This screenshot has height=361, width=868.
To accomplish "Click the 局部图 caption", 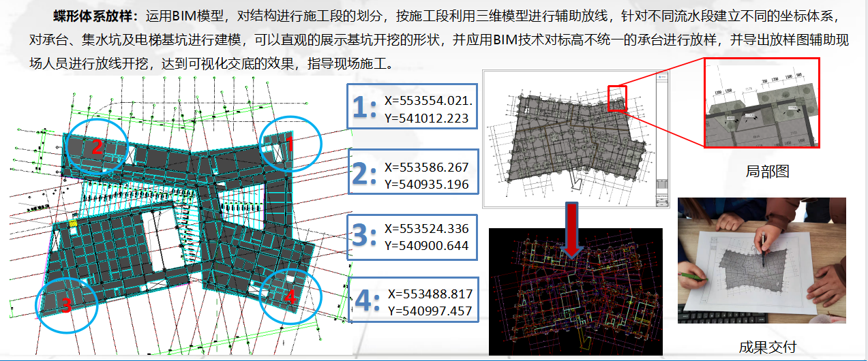I will 767,172.
